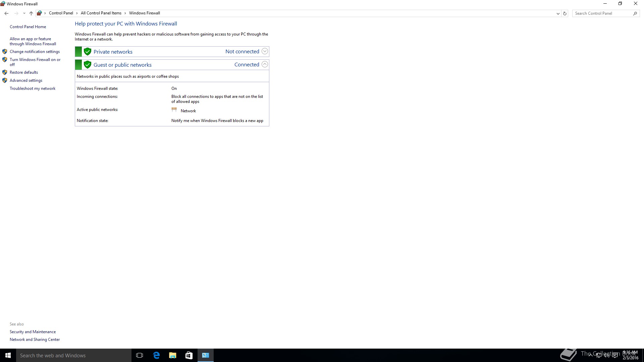Click the Refresh button in the address bar

565,13
